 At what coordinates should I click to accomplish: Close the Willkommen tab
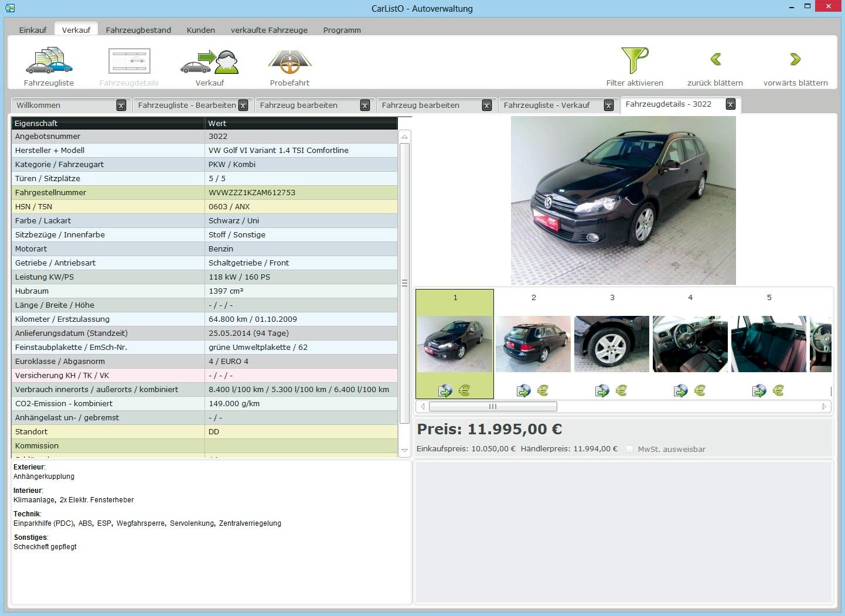tap(121, 105)
